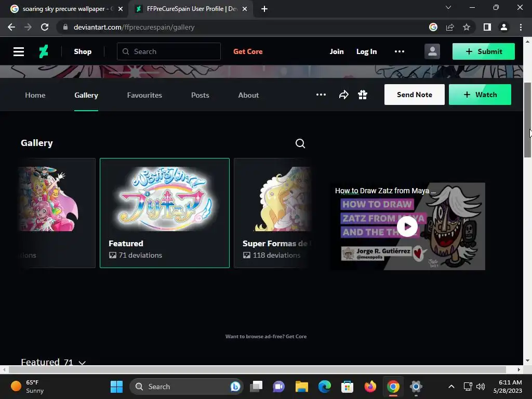Toggle the browser side panel icon
The height and width of the screenshot is (399, 532).
point(487,27)
